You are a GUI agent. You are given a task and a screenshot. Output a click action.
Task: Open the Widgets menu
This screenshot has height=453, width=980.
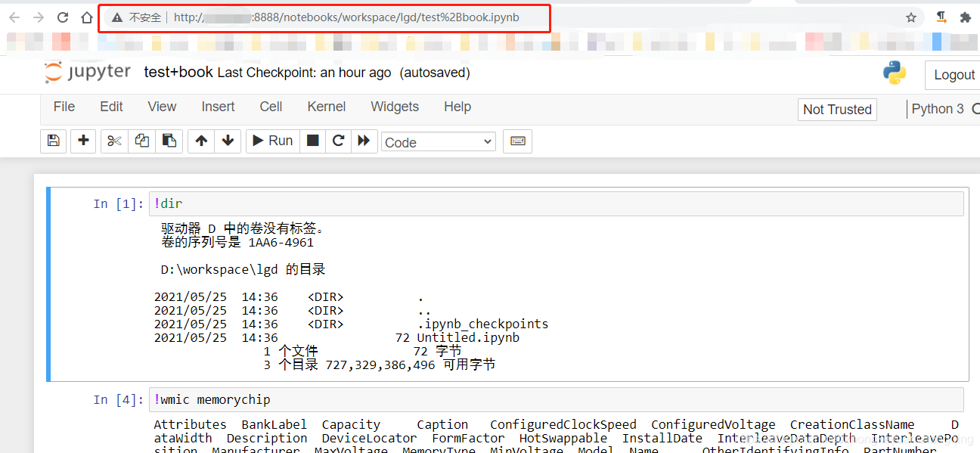(x=394, y=107)
